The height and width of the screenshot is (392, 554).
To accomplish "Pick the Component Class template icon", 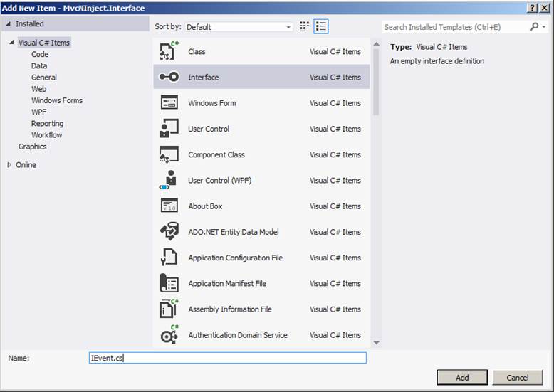I will point(169,154).
